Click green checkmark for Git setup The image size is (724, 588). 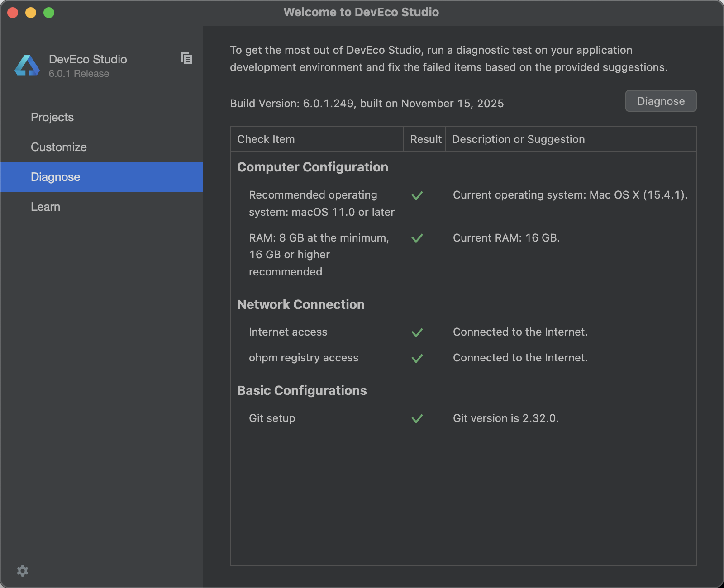click(417, 418)
